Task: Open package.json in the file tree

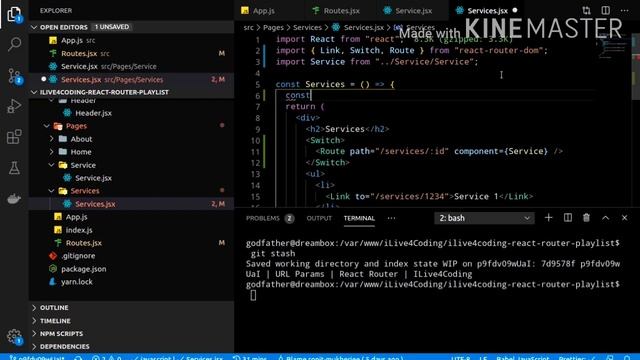Action: 131,269
